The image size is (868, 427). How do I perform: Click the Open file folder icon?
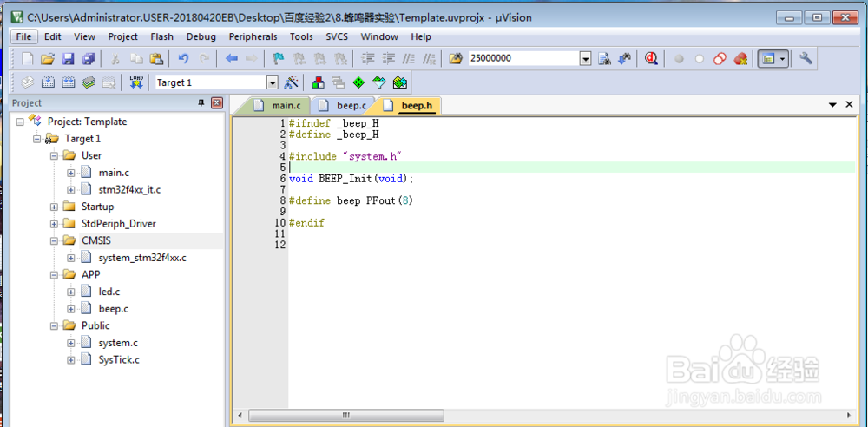click(48, 59)
